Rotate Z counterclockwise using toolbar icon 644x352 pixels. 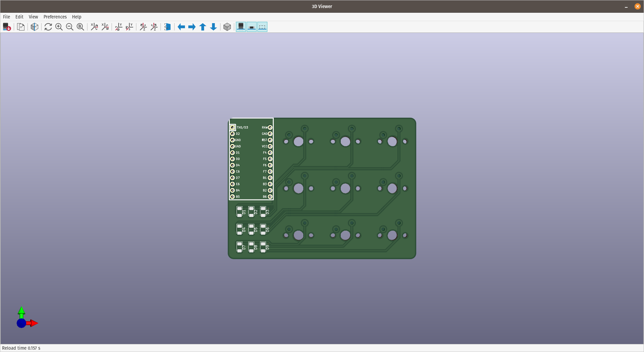click(x=154, y=27)
